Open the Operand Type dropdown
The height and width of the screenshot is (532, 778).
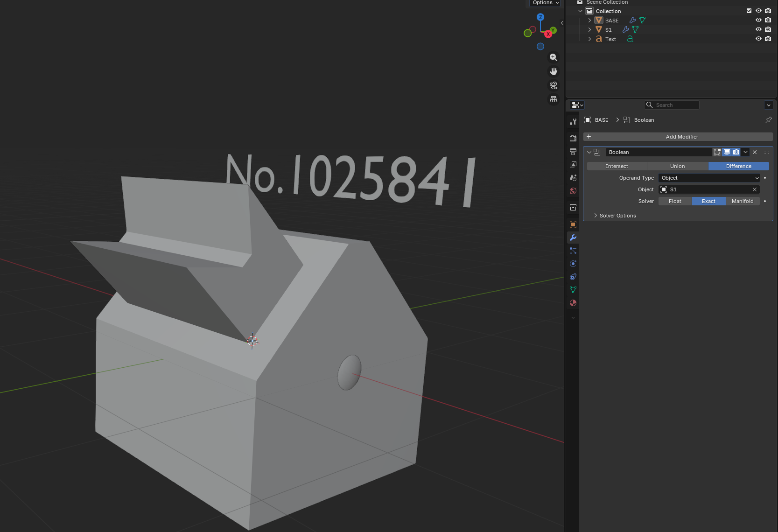(x=709, y=178)
